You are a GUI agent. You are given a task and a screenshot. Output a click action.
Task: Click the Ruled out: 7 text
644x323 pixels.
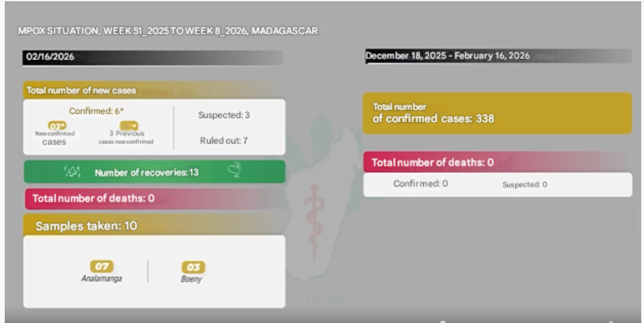pos(224,141)
